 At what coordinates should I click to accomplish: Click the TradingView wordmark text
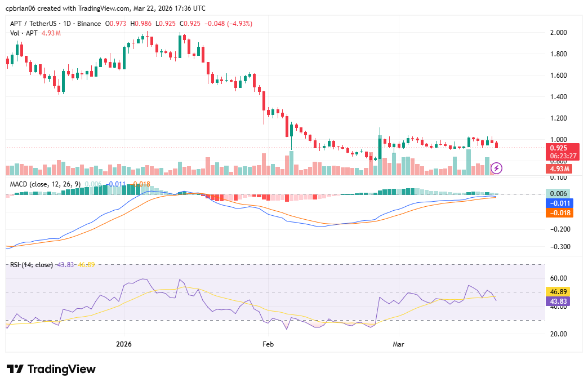(x=61, y=369)
